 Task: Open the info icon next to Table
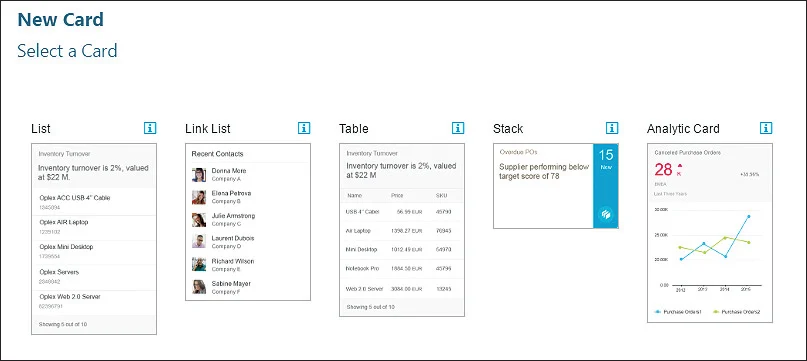click(458, 128)
